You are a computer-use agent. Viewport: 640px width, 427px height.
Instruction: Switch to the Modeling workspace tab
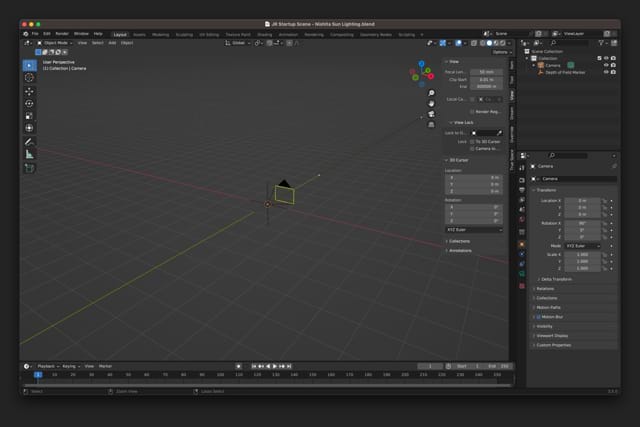pos(160,33)
